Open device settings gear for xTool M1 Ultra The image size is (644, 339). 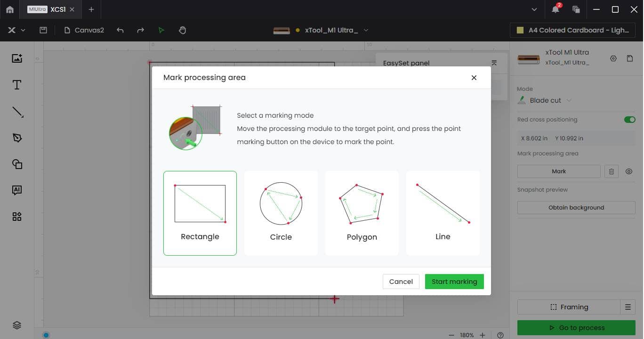(x=613, y=58)
